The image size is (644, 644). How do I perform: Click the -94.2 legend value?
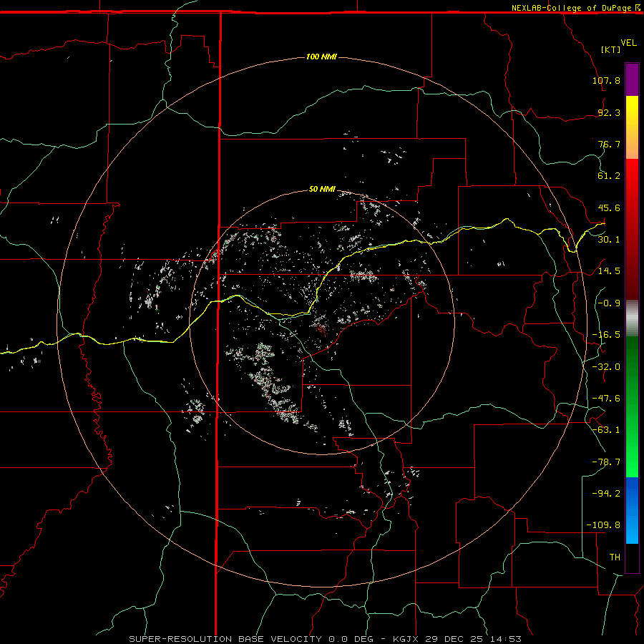click(x=606, y=493)
